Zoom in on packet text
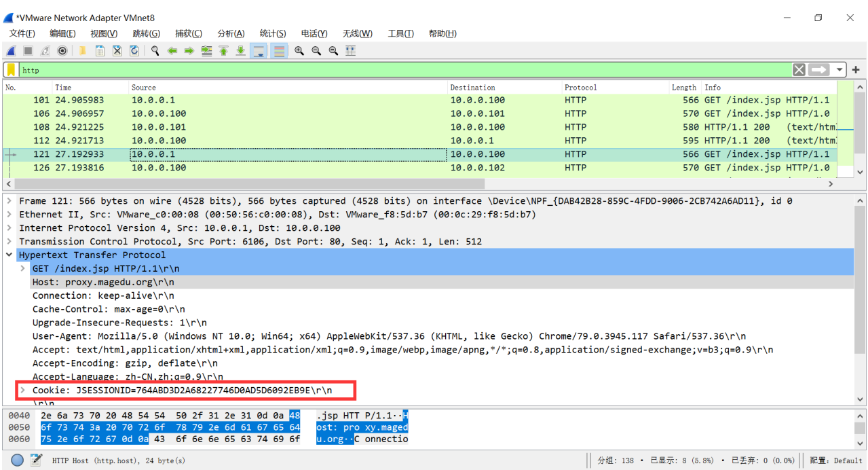The height and width of the screenshot is (470, 868). (299, 51)
